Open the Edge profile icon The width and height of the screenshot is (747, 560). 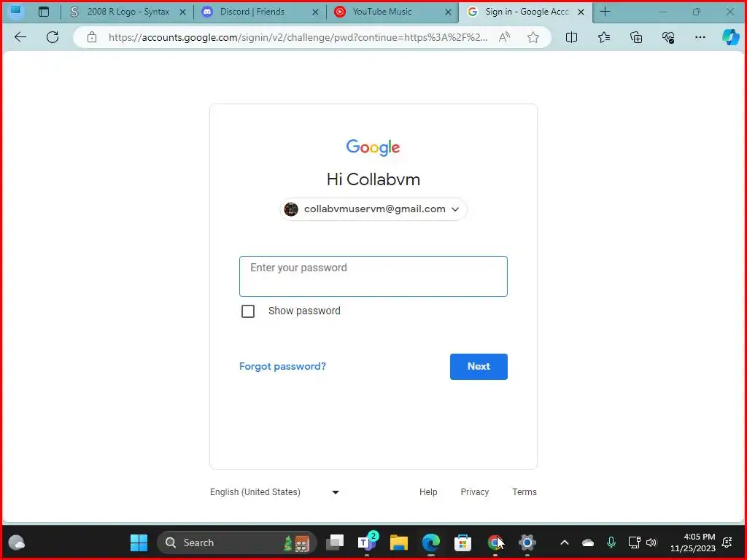pyautogui.click(x=16, y=12)
